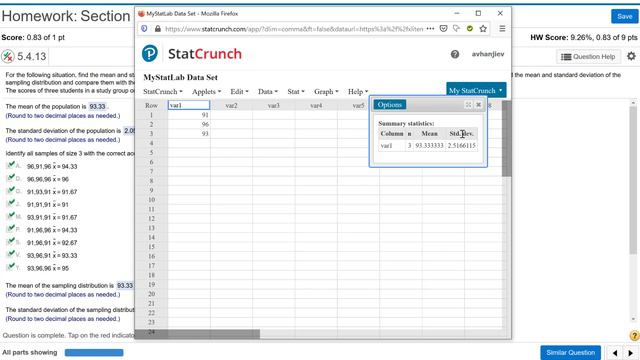Toggle checkbox for sample 91,93,91

tap(11, 191)
